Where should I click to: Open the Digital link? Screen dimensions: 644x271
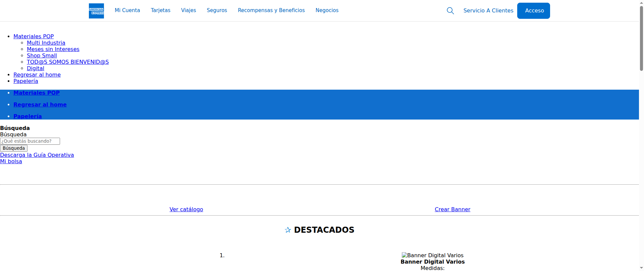36,68
